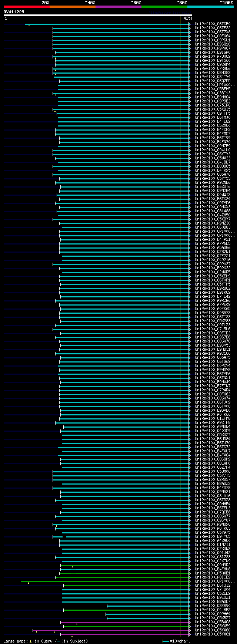Click the white query sequence bar

(98, 15)
